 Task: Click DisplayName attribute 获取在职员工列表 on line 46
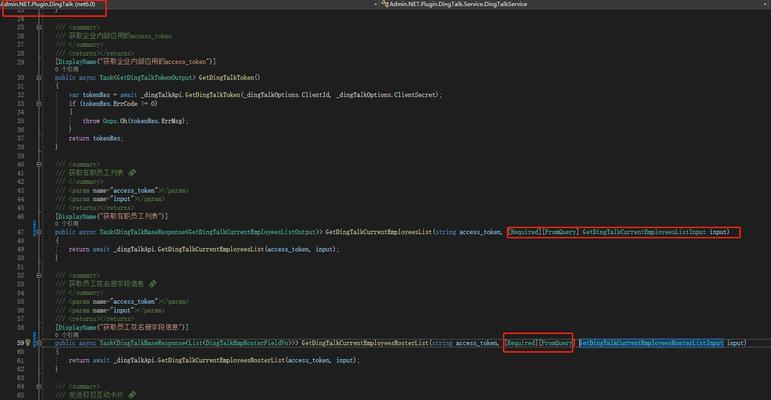112,216
